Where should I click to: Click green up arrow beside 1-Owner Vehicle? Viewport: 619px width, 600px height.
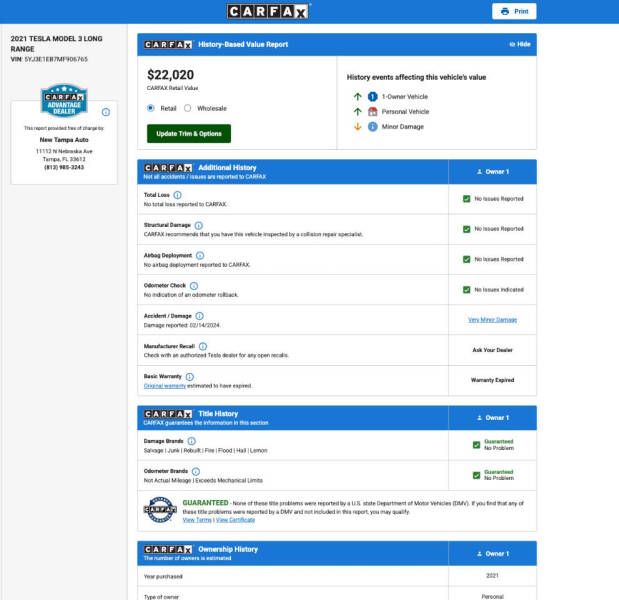(358, 97)
